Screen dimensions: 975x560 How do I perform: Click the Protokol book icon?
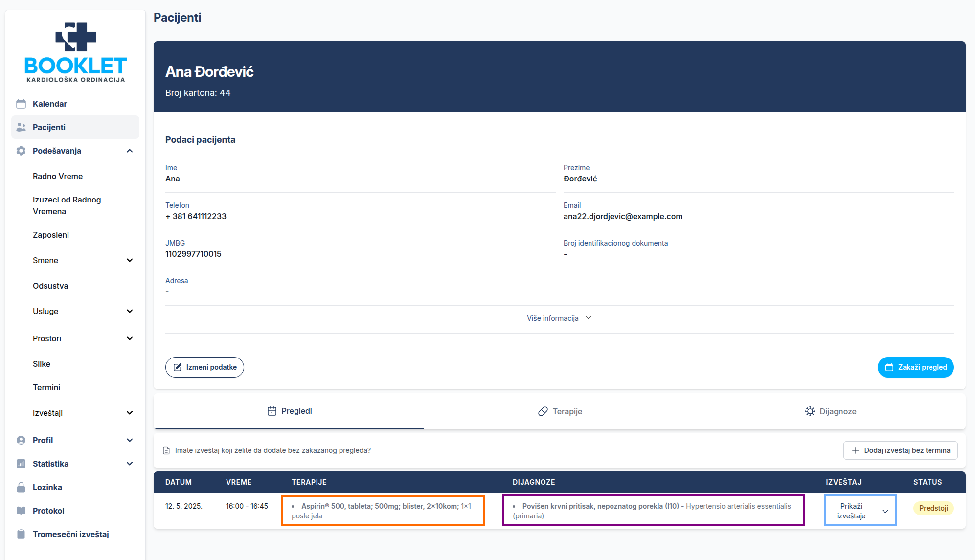point(21,511)
